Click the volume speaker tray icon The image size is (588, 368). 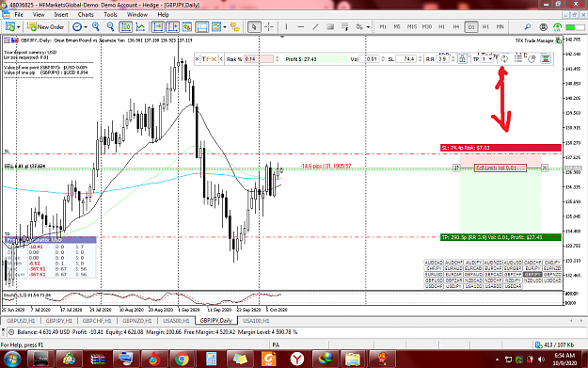[x=541, y=360]
